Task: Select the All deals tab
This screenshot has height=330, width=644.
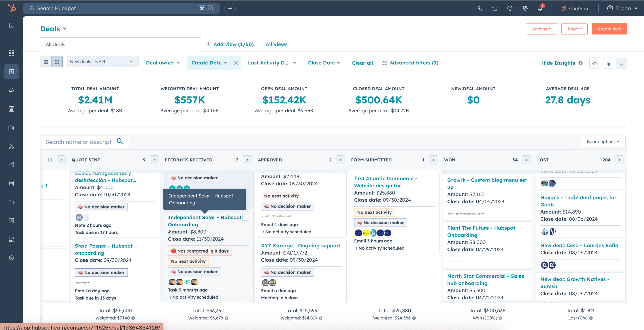Action: point(121,45)
